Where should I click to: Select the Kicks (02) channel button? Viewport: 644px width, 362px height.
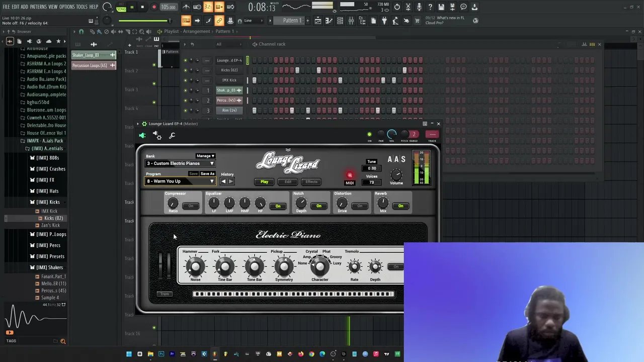coord(229,70)
